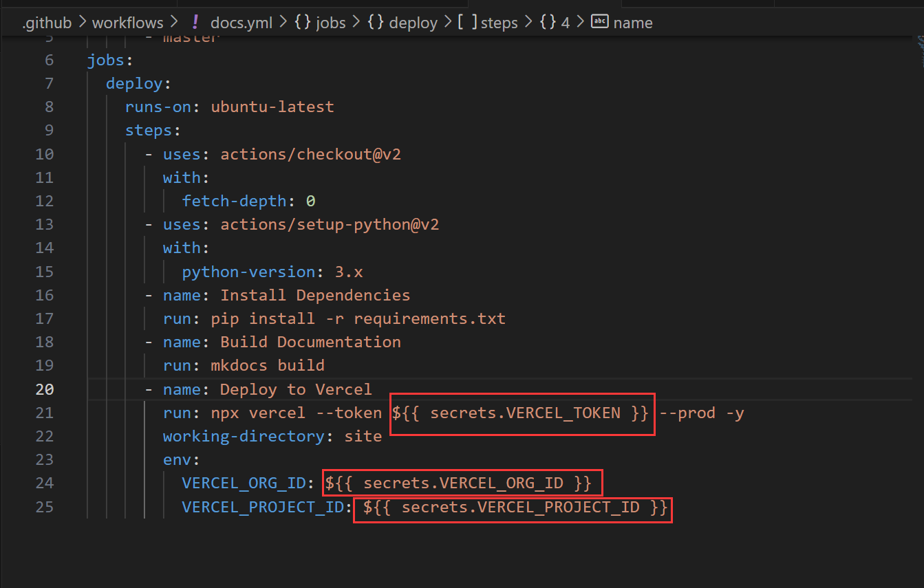Click the abc string icon before name breadcrumb
The image size is (924, 588).
pos(600,23)
